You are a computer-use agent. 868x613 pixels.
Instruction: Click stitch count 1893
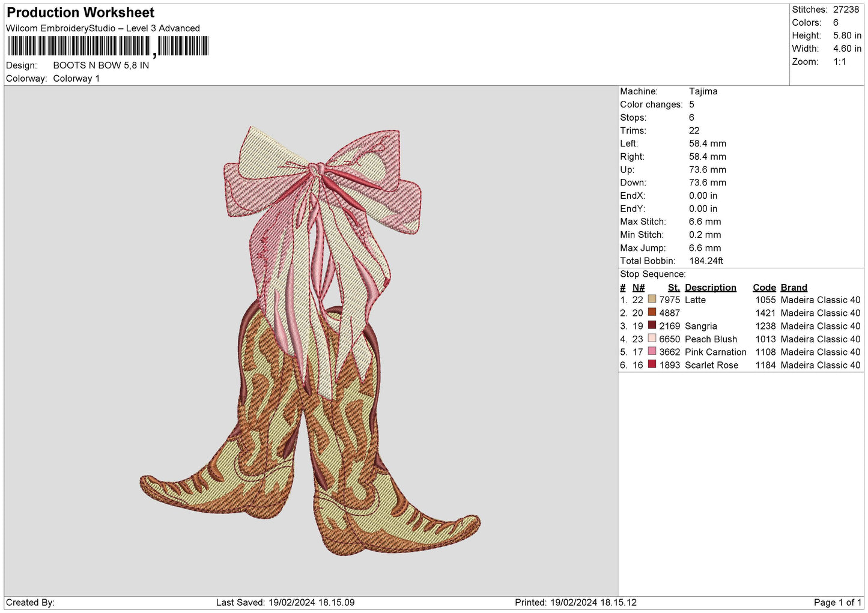[669, 366]
